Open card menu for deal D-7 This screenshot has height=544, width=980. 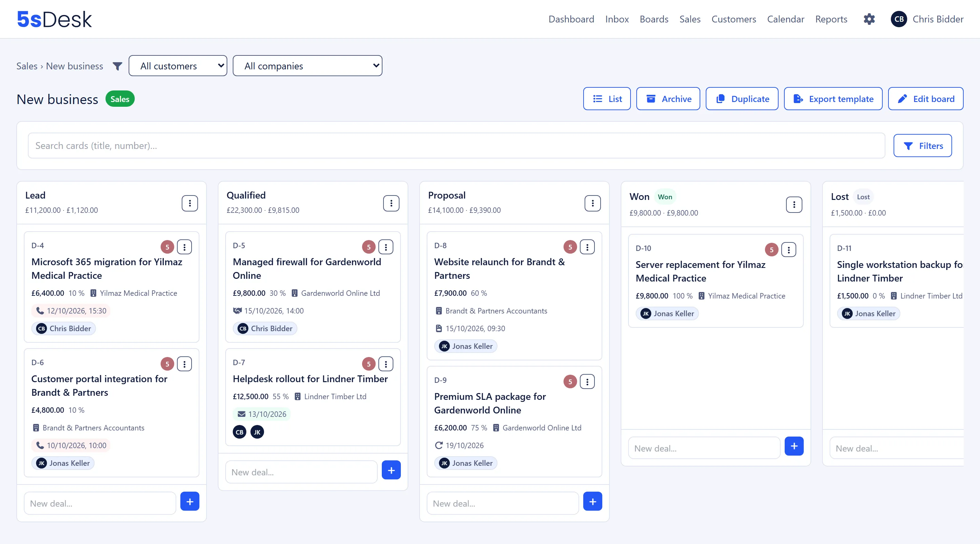click(386, 364)
